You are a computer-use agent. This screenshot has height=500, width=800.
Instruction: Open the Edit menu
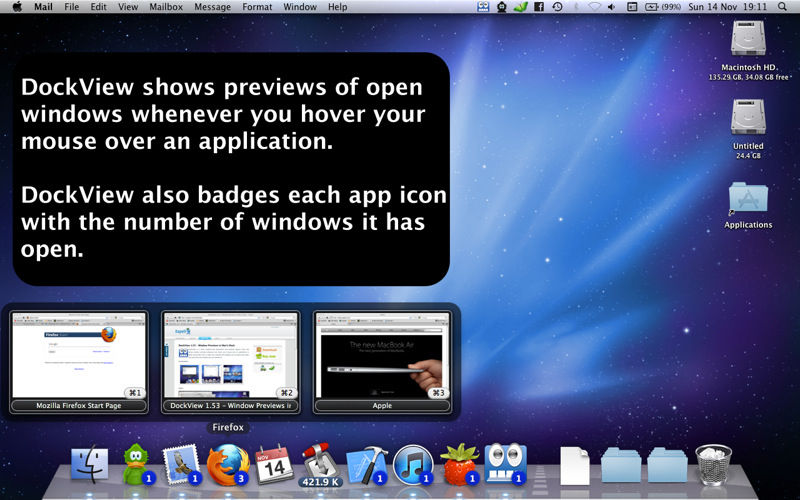98,7
